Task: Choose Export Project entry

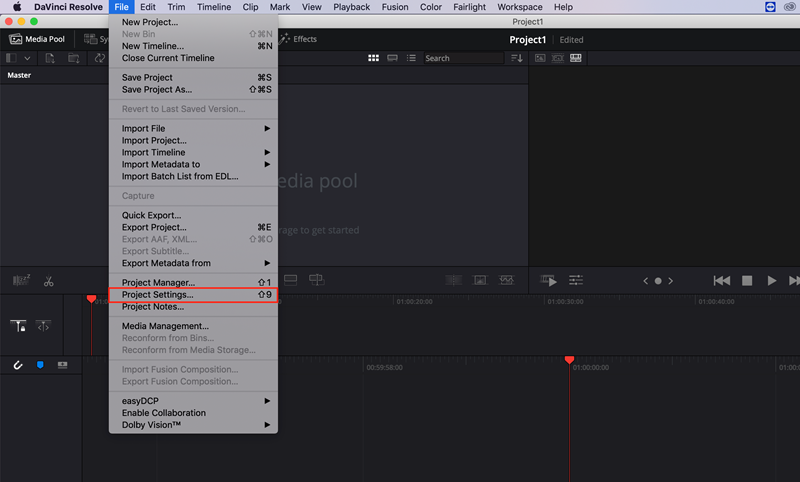Action: coord(193,227)
